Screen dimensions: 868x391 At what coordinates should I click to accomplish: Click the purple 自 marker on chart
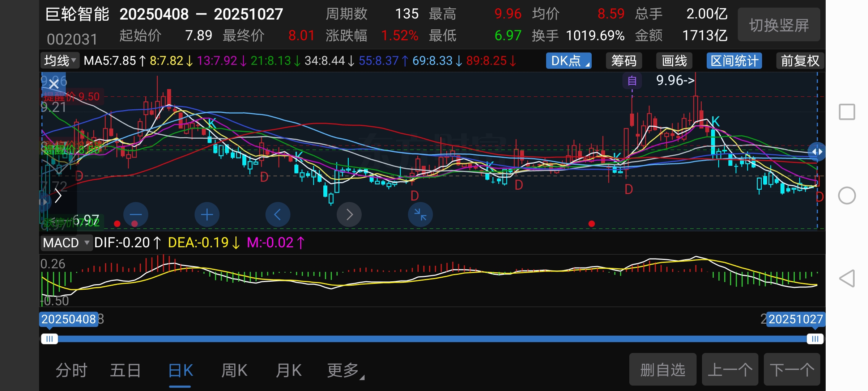point(632,80)
